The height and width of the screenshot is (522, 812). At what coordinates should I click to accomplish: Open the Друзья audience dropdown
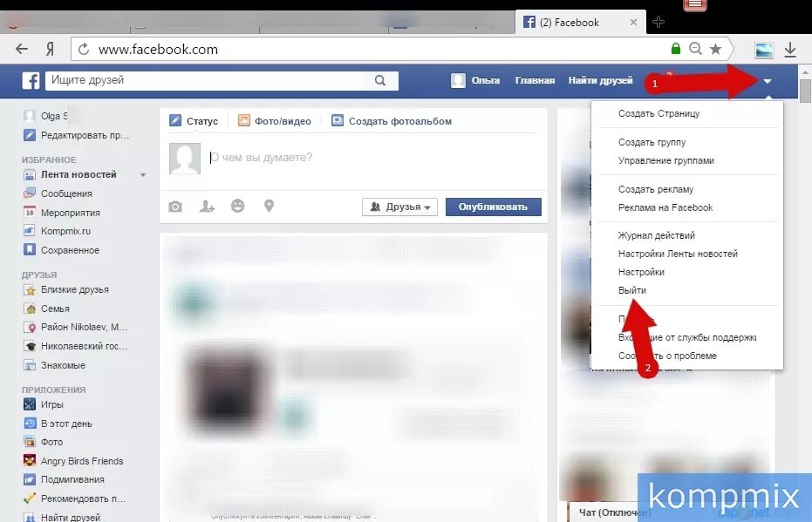click(x=399, y=207)
